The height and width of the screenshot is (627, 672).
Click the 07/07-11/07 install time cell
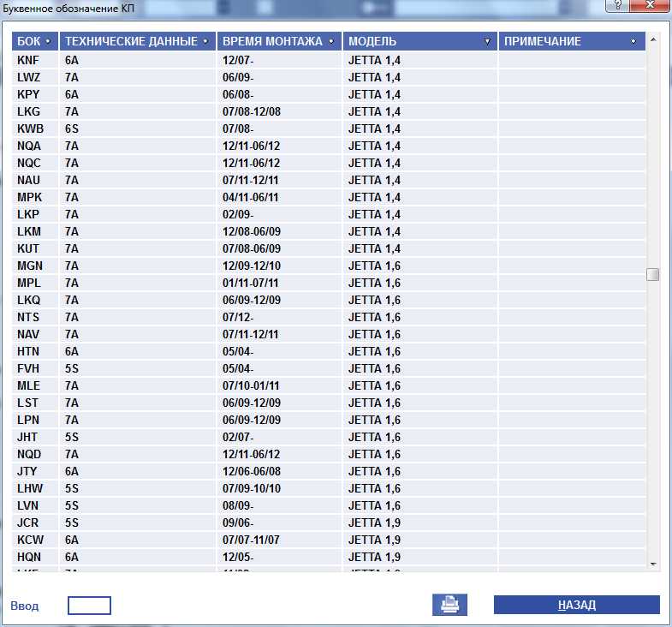[251, 540]
